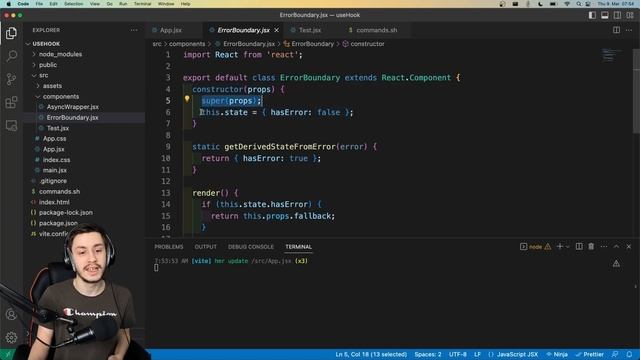Image resolution: width=640 pixels, height=360 pixels.
Task: Close the ErrorBoundary.jsx tab
Action: (x=276, y=30)
